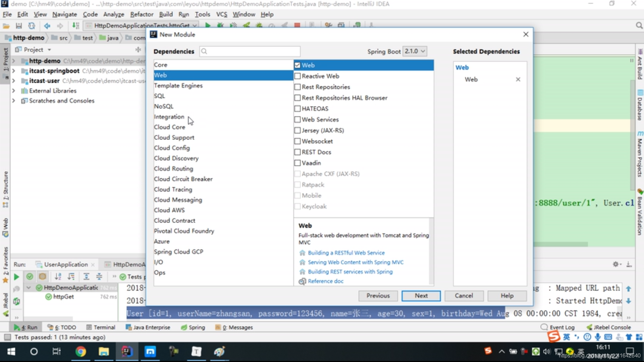
Task: Open the Spring tool window tab
Action: tap(193, 327)
